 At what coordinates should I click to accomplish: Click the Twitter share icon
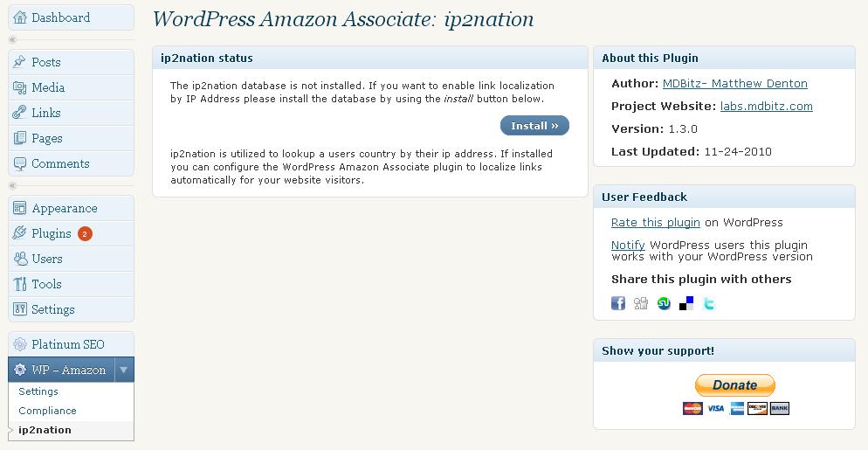tap(708, 303)
